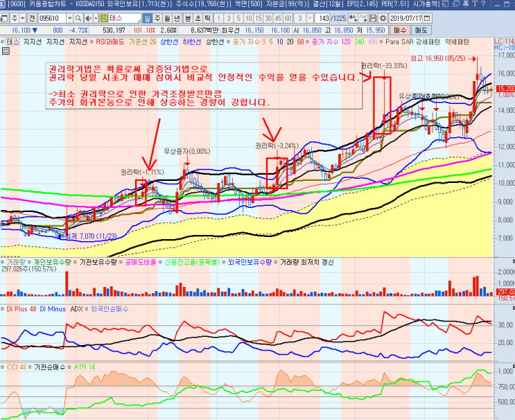Click the green 신 badge
Image resolution: width=515 pixels, height=420 pixels.
[x=104, y=18]
